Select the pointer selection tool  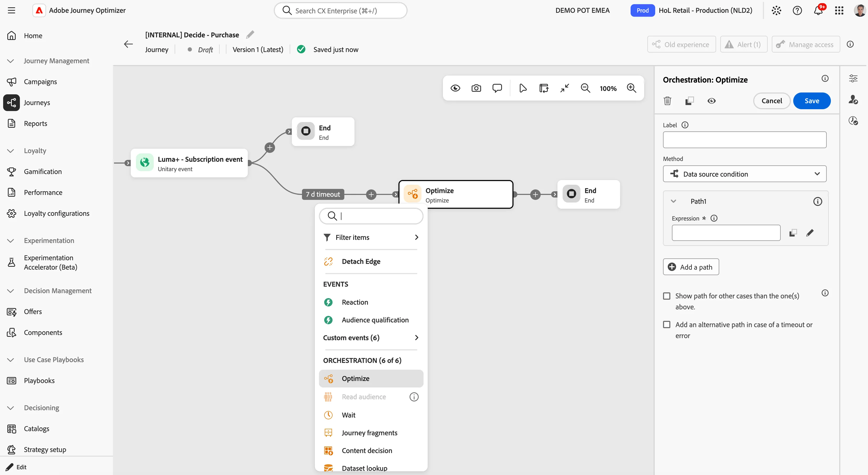(x=523, y=88)
